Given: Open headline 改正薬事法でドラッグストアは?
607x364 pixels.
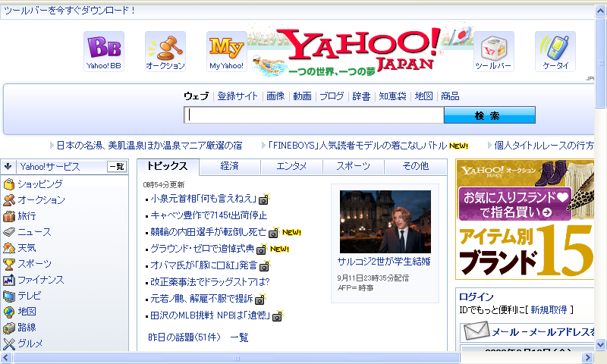Looking at the screenshot, I should point(210,282).
